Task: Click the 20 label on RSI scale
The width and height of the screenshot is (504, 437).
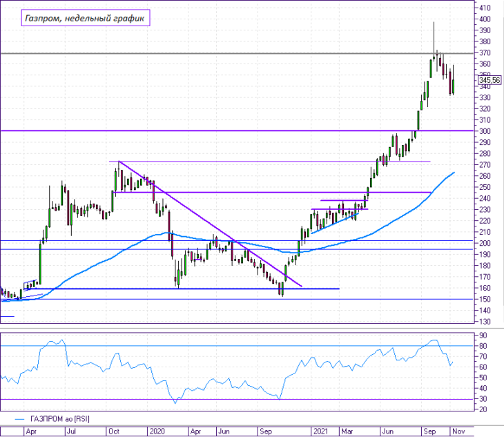Action: click(483, 409)
